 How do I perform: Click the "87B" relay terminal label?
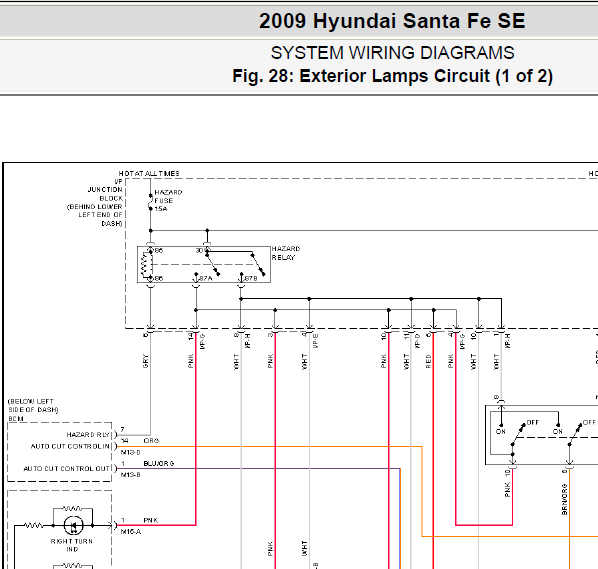tap(251, 278)
